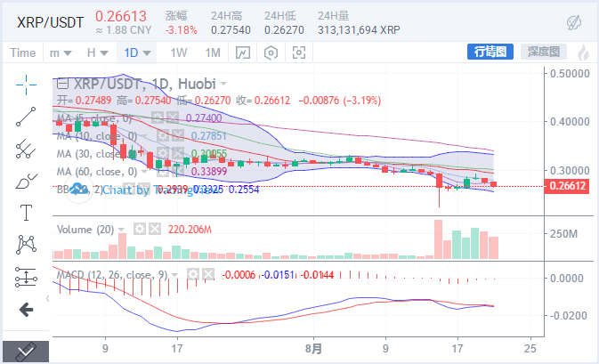Expand MA (60, close, 0) dropdown arrow

pos(145,172)
